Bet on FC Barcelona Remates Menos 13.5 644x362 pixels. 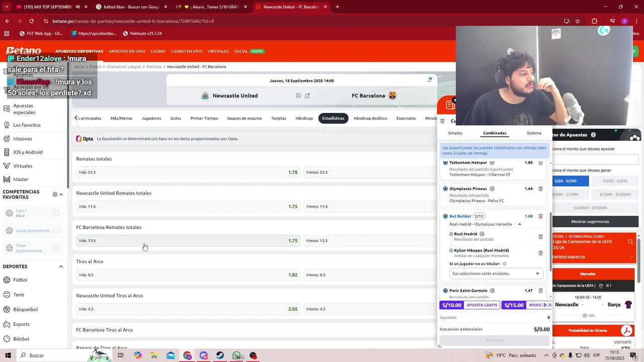(370, 241)
